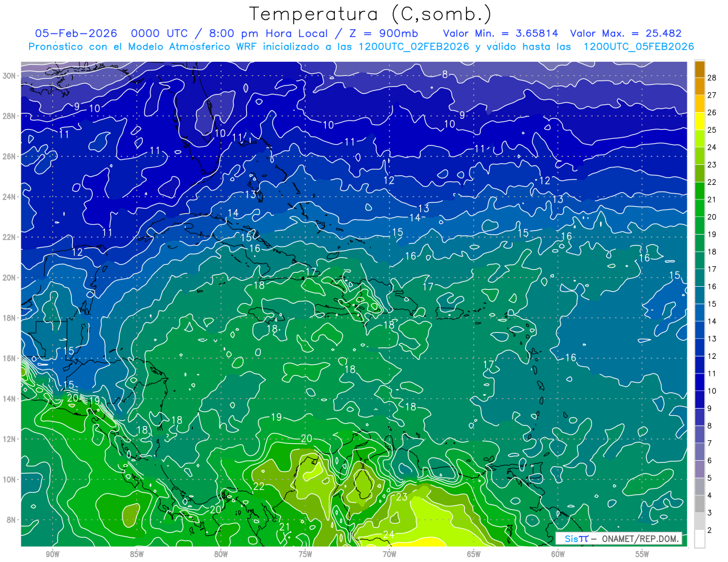Click the brown top swatch of color scale
The image size is (728, 562).
click(x=699, y=69)
